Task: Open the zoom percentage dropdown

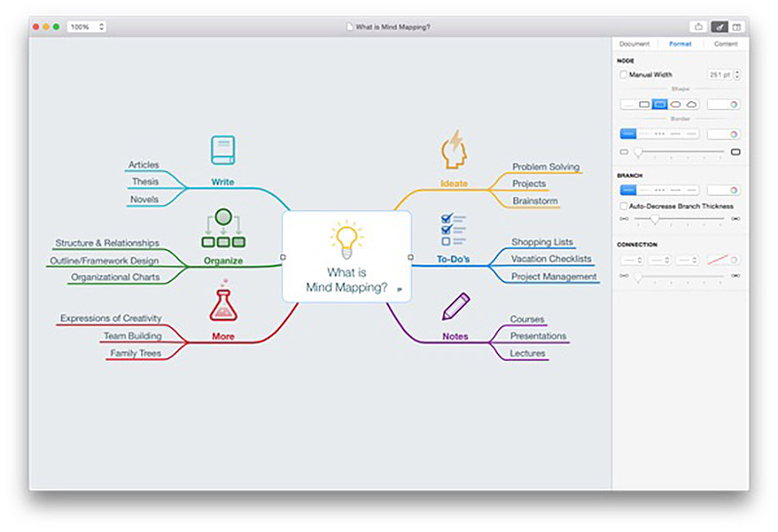Action: click(87, 27)
